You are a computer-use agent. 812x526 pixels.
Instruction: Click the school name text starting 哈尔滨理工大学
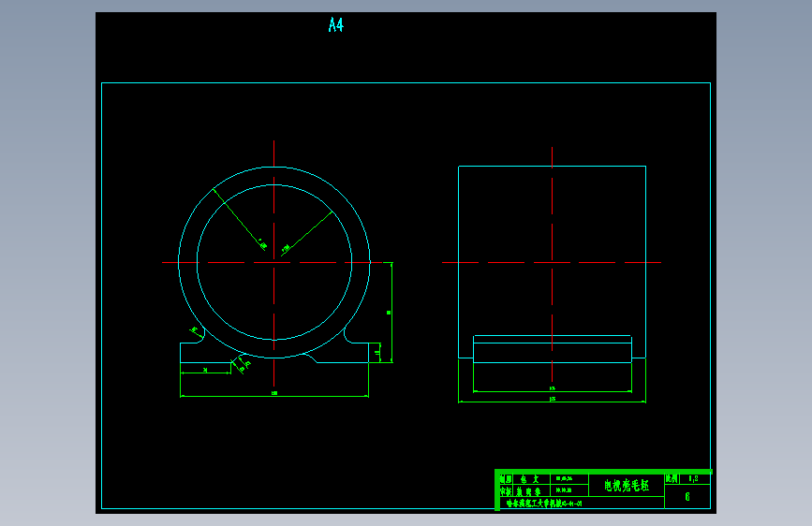[x=544, y=503]
